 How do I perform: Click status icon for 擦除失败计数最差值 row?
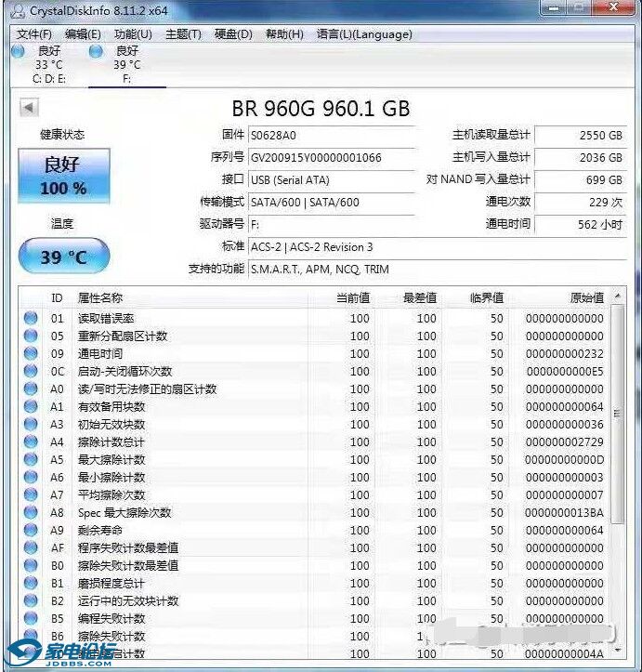(x=31, y=565)
